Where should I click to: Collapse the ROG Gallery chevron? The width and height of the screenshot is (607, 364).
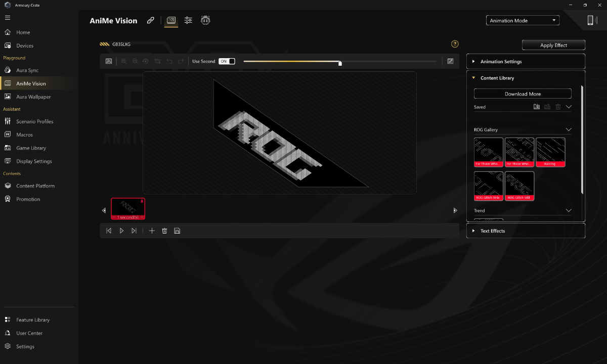tap(569, 130)
